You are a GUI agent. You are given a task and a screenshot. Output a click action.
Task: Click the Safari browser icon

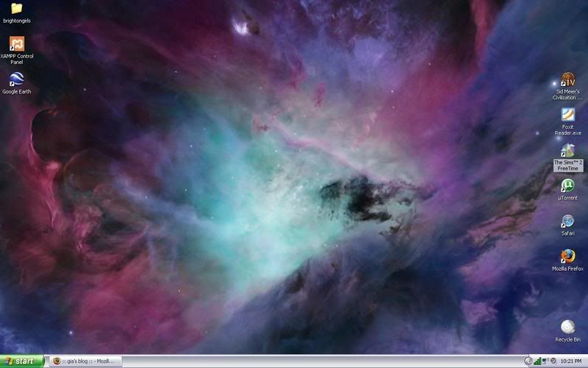pos(567,221)
